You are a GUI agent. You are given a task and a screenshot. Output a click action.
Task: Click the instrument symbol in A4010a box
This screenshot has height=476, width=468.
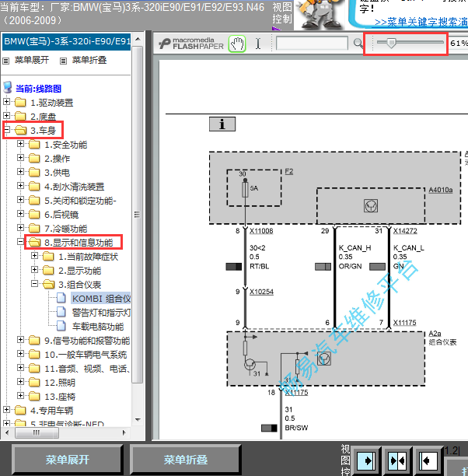coord(371,205)
